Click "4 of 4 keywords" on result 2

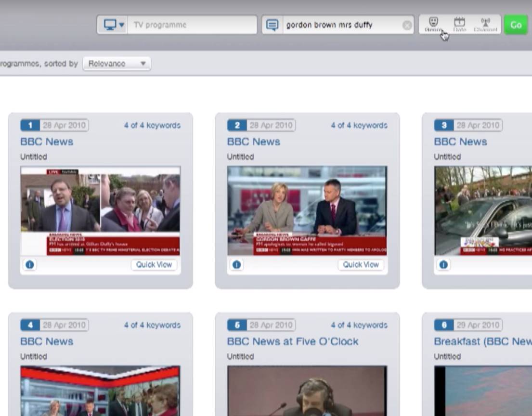click(359, 125)
